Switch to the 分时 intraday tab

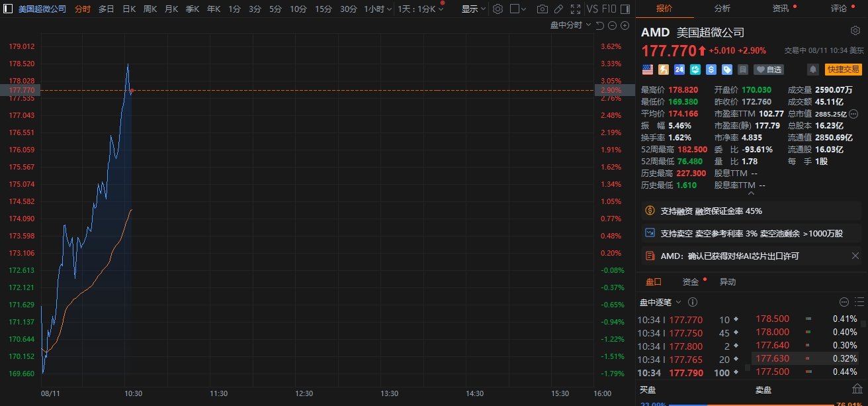83,9
